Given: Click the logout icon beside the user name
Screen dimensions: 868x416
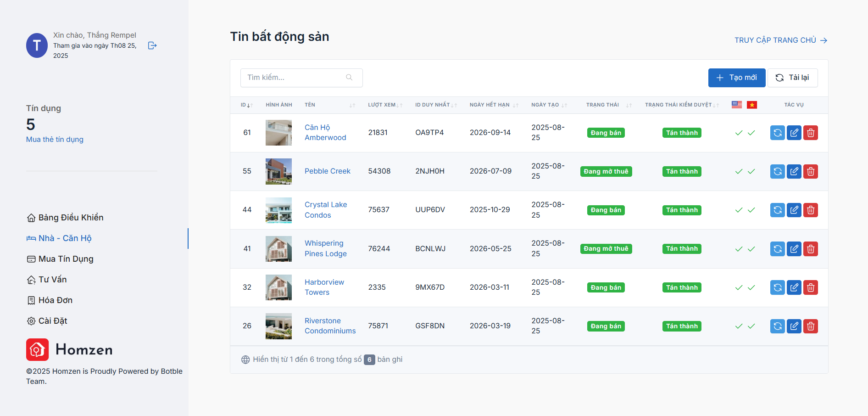Looking at the screenshot, I should point(152,45).
